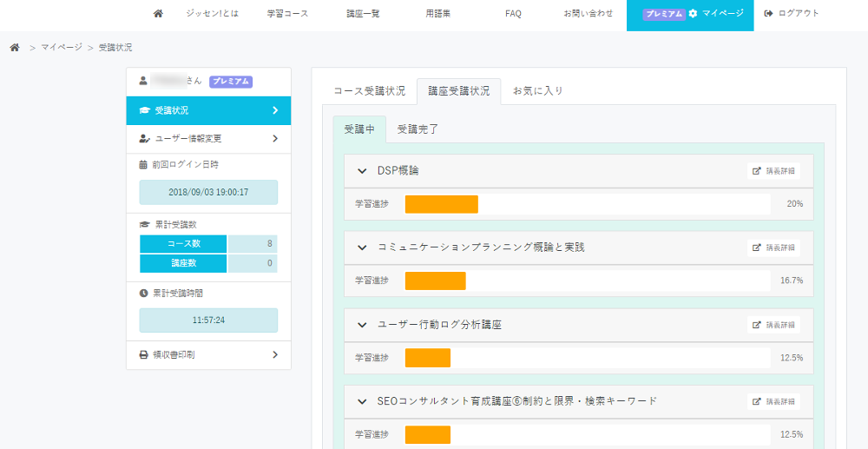Click the graduation cap icon beside 受講状況
This screenshot has width=868, height=449.
click(144, 110)
